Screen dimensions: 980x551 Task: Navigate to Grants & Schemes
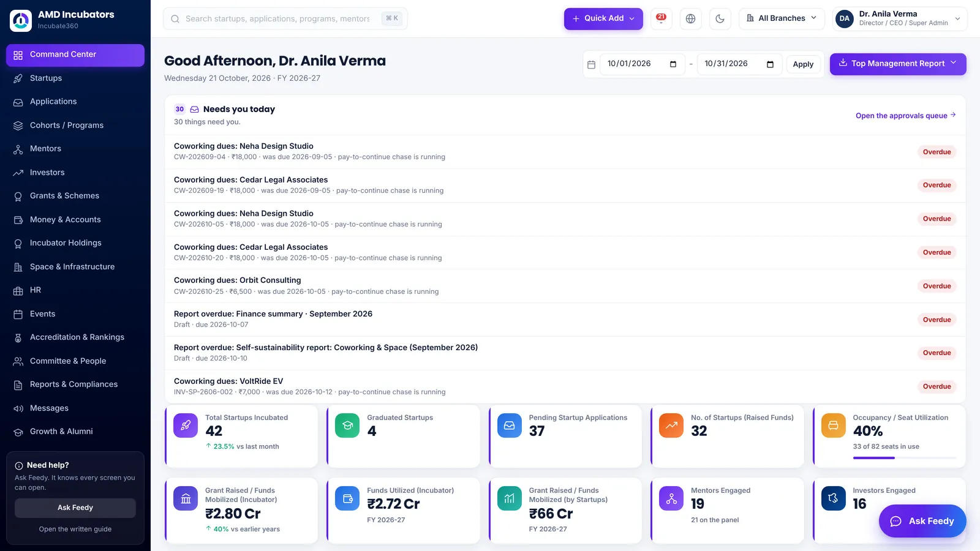(75, 196)
